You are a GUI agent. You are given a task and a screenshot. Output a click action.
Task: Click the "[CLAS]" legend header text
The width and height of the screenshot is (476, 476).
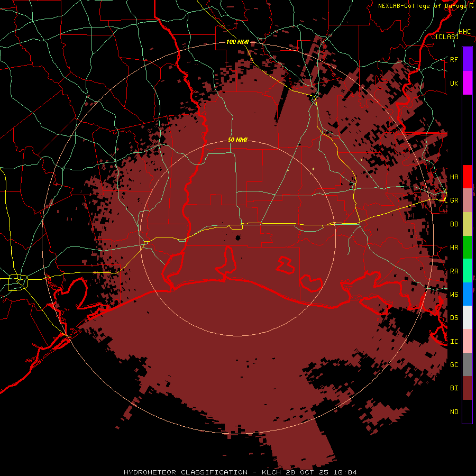[447, 37]
